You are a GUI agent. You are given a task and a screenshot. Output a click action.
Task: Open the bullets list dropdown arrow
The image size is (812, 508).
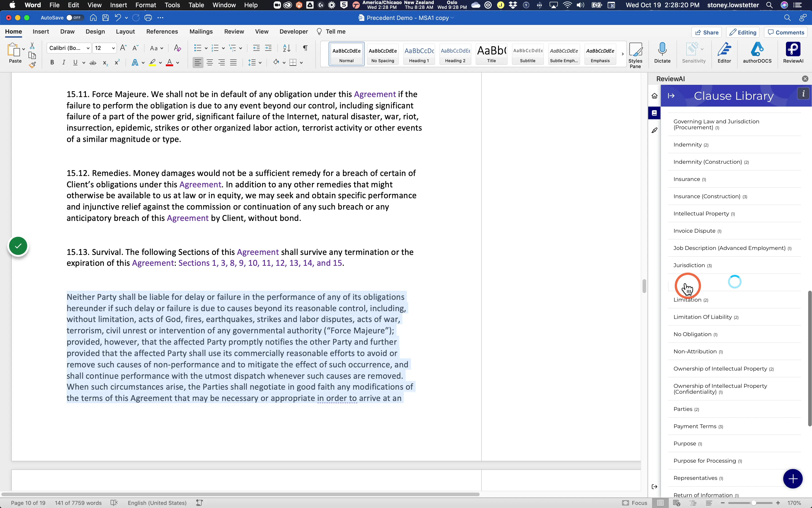[x=206, y=48]
